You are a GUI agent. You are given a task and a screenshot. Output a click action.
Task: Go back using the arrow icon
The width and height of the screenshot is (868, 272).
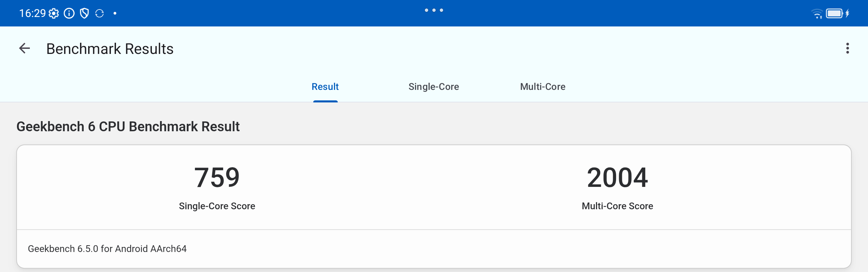24,48
